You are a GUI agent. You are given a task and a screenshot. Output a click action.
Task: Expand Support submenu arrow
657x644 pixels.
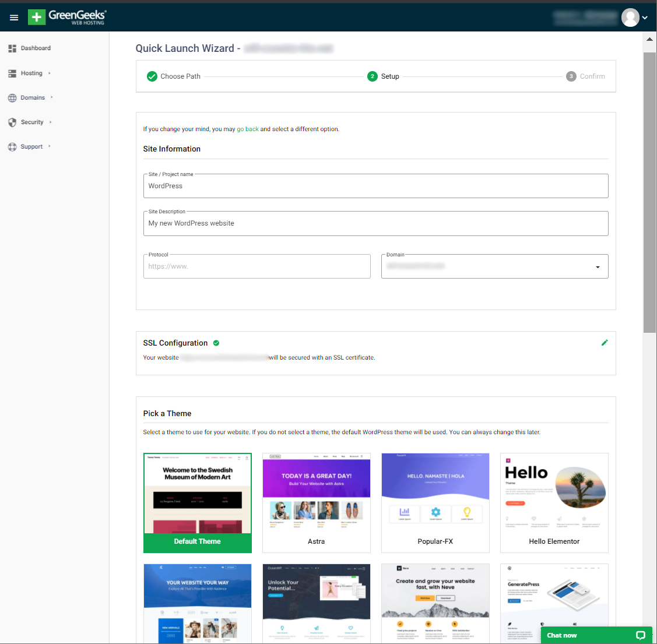coord(50,146)
